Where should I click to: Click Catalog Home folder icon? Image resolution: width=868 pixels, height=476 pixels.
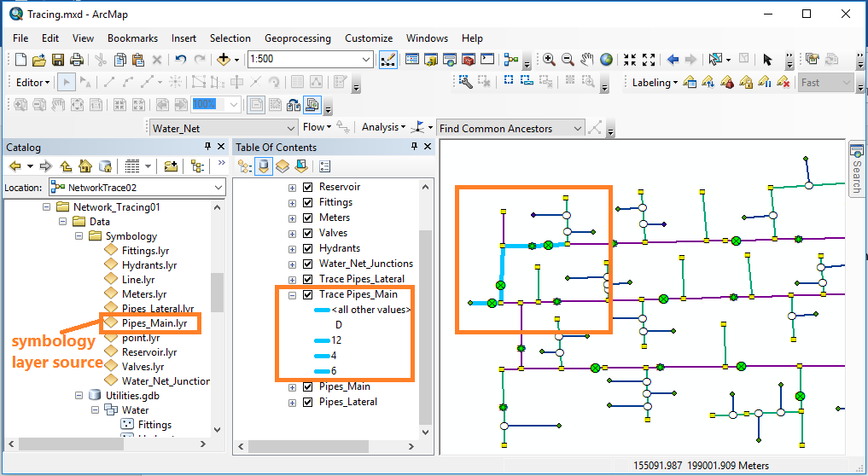[x=84, y=166]
